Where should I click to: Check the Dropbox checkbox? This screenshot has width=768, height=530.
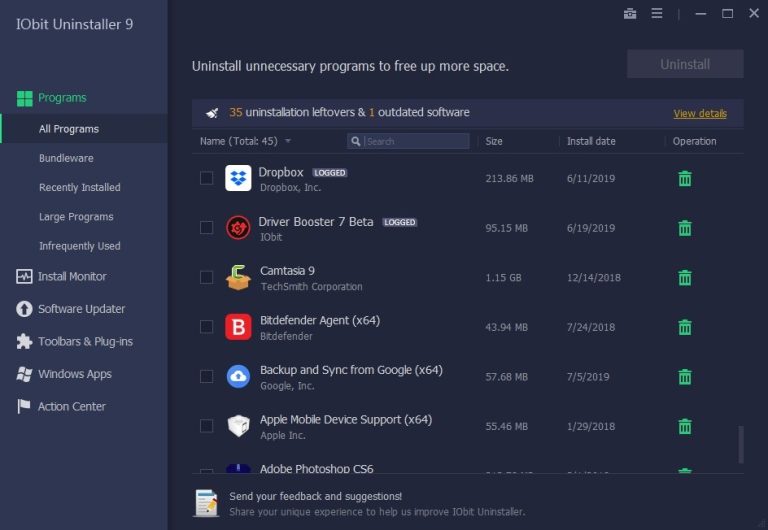click(206, 178)
